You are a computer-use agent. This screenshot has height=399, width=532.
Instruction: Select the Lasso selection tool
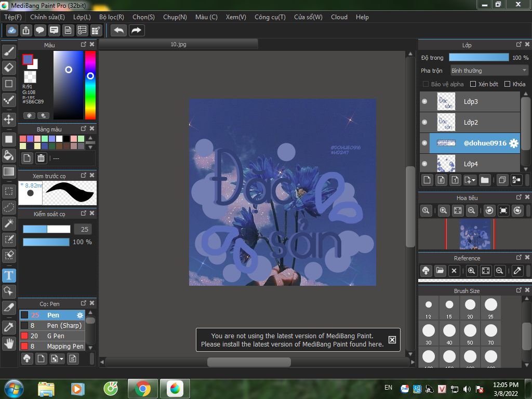[9, 207]
